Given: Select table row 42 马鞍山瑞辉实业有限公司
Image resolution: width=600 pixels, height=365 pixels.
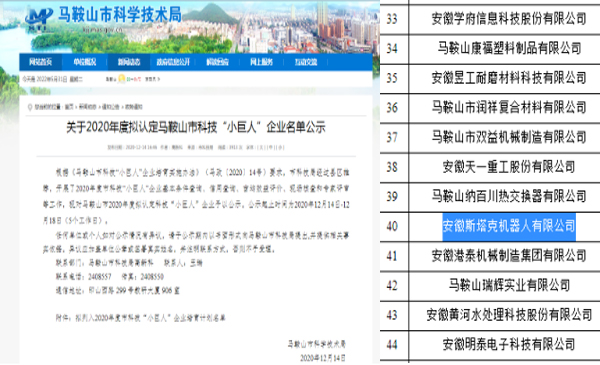Looking at the screenshot, I should pyautogui.click(x=490, y=285).
